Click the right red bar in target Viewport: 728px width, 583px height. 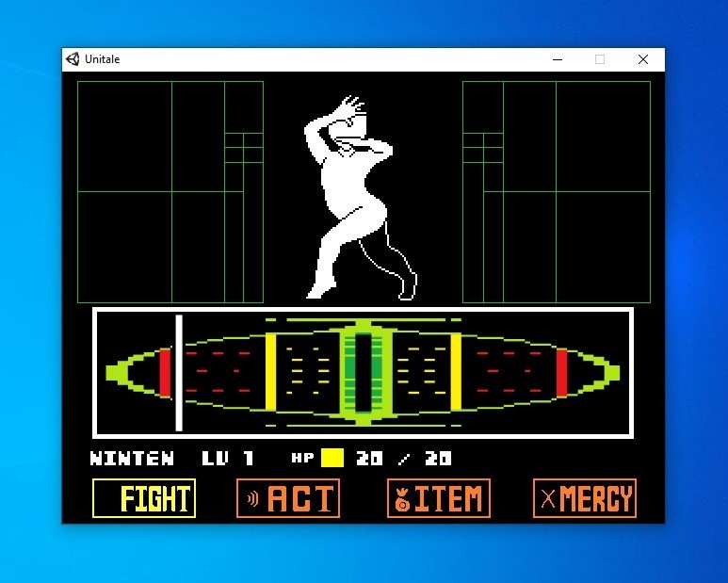pyautogui.click(x=562, y=372)
